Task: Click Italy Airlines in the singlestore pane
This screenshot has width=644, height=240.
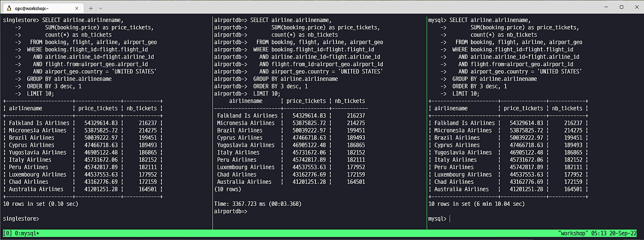Action: tap(30, 160)
